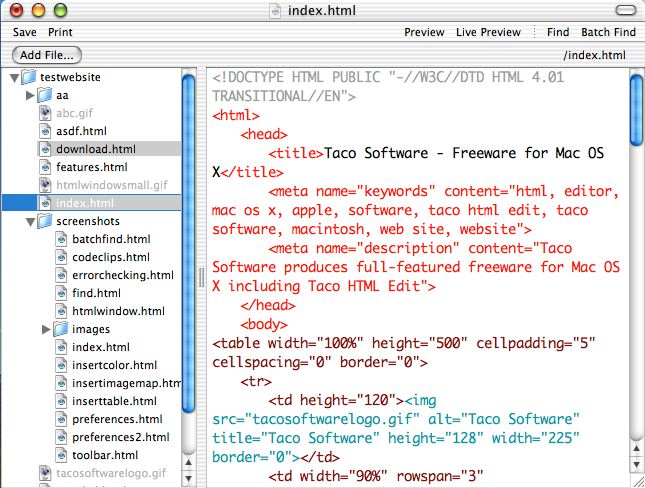The image size is (645, 488).
Task: Click the toolbar.html file icon
Action: pos(61,455)
